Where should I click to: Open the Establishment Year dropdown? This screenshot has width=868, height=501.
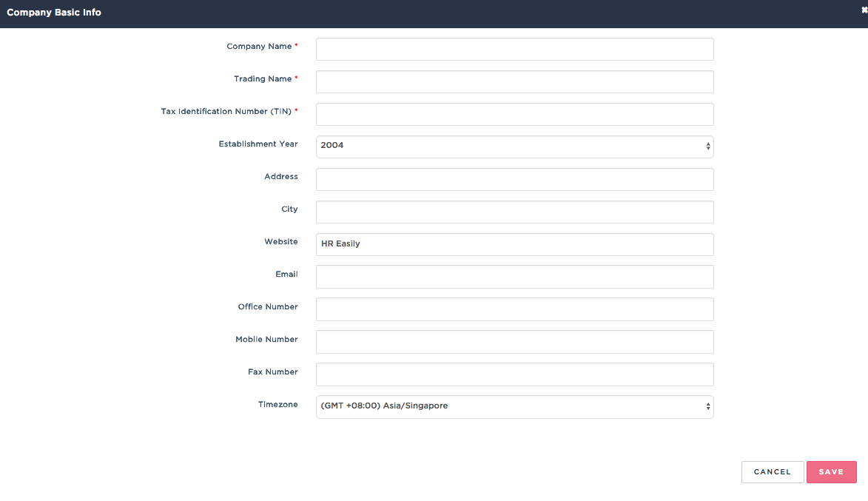[x=514, y=147]
